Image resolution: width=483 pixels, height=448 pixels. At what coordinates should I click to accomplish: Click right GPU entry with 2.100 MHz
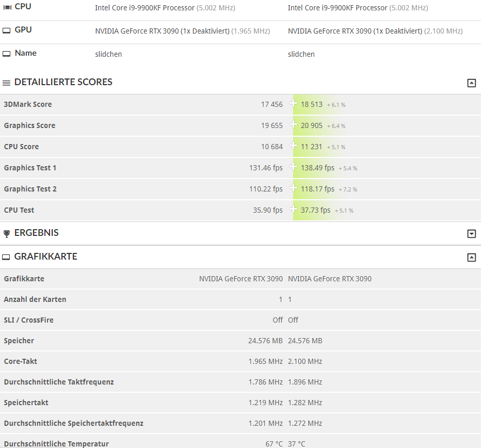click(x=375, y=31)
